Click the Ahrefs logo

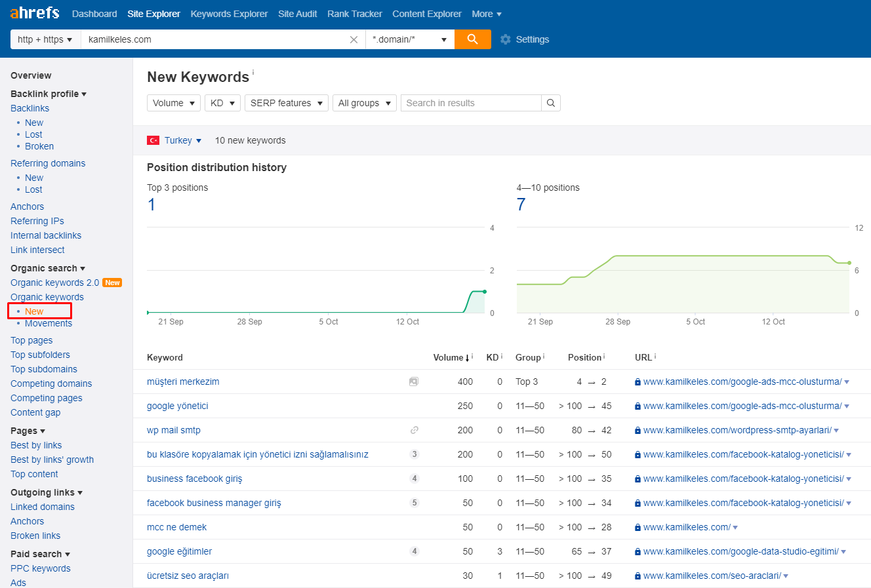click(x=35, y=13)
